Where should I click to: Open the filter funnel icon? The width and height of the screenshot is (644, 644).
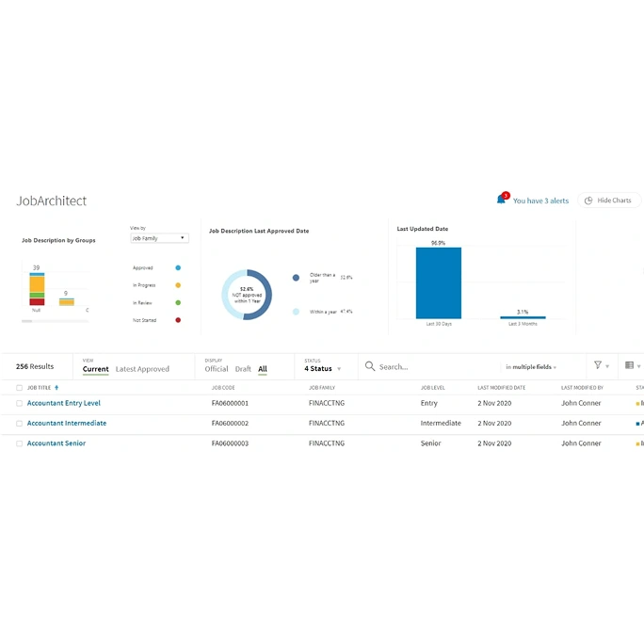tap(598, 365)
